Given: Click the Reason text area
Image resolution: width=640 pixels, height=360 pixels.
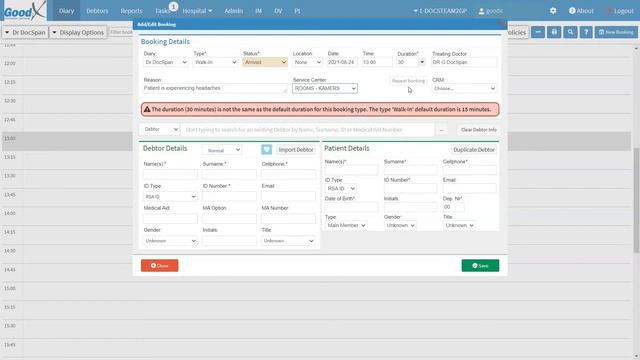Looking at the screenshot, I should coord(215,88).
